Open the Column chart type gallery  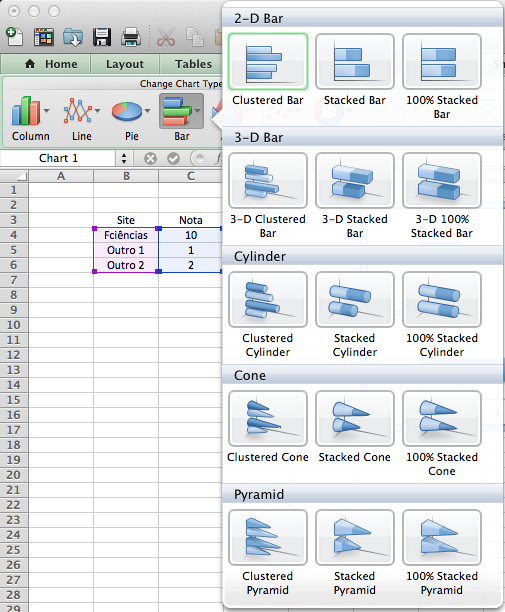(30, 117)
